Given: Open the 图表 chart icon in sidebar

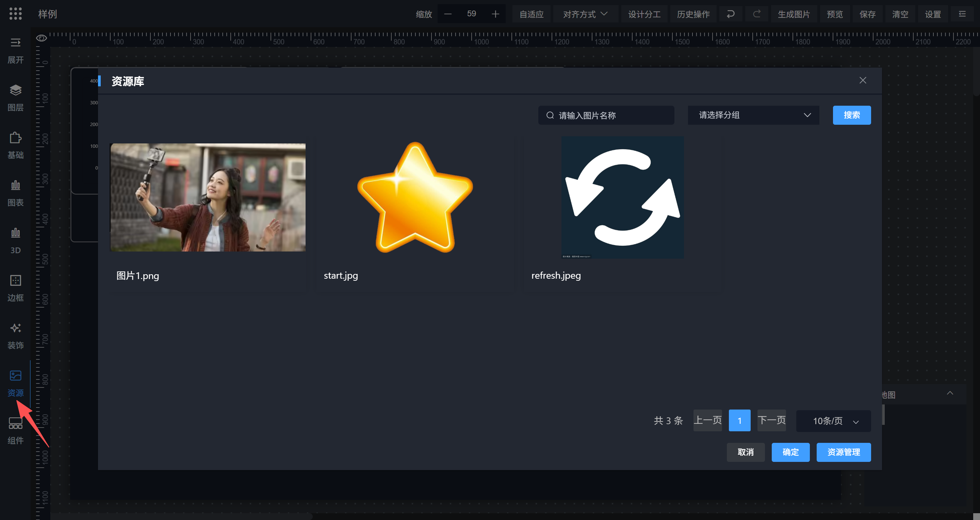Looking at the screenshot, I should click(x=15, y=186).
